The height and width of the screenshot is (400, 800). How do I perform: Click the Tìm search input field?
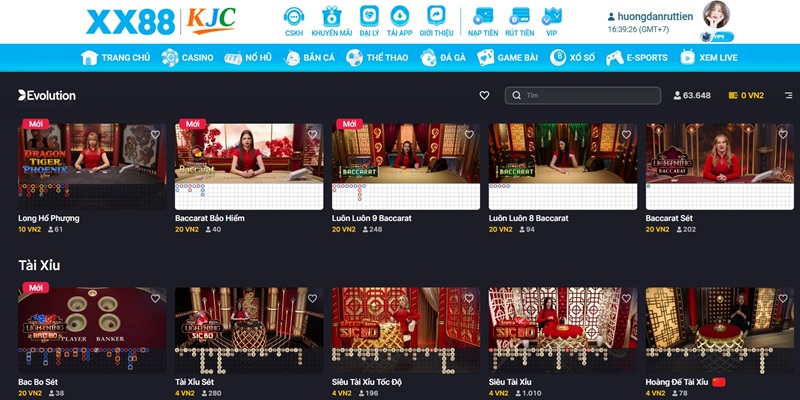pyautogui.click(x=590, y=96)
